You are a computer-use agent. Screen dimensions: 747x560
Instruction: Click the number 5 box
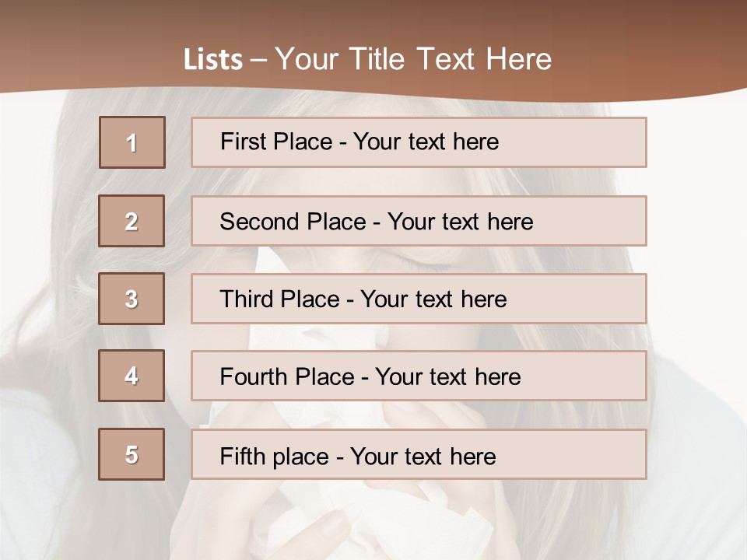132,454
